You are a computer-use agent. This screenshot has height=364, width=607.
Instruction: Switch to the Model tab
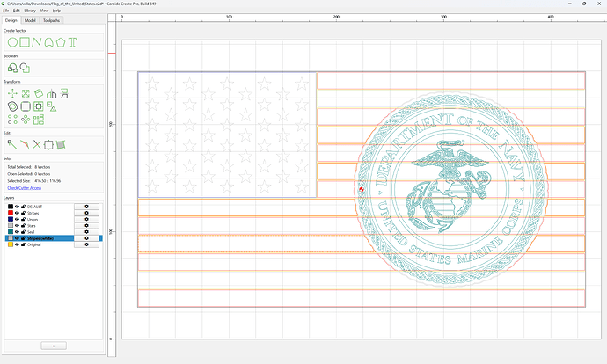(30, 20)
